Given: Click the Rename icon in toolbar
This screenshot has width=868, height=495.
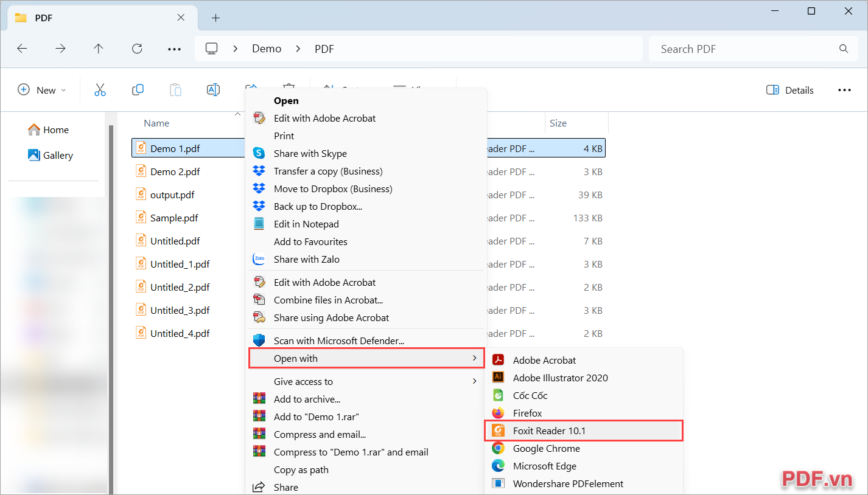Looking at the screenshot, I should tap(213, 90).
